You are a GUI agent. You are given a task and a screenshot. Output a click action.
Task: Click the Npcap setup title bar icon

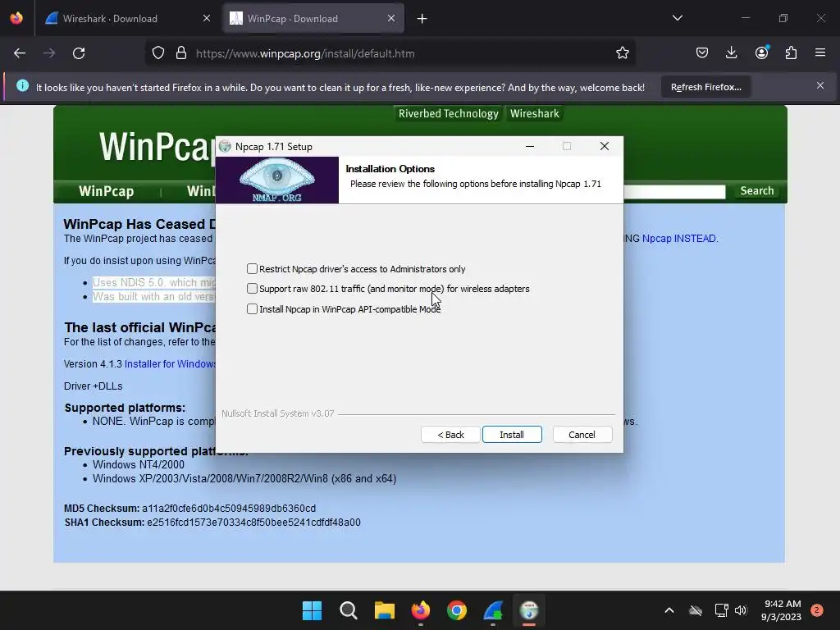(225, 146)
